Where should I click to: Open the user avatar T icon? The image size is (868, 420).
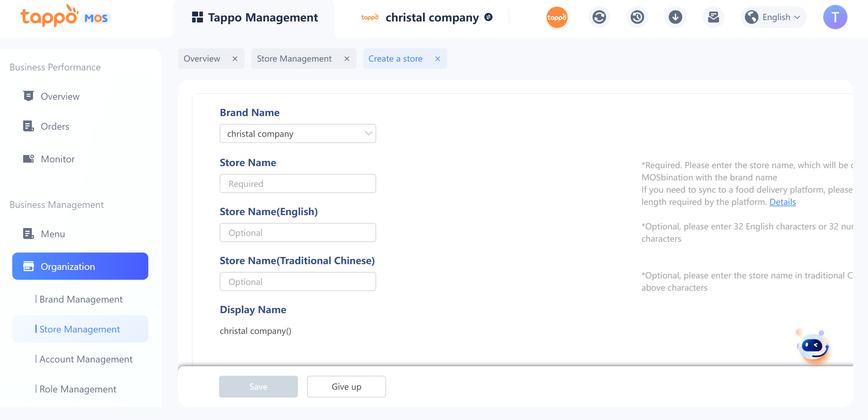coord(835,17)
